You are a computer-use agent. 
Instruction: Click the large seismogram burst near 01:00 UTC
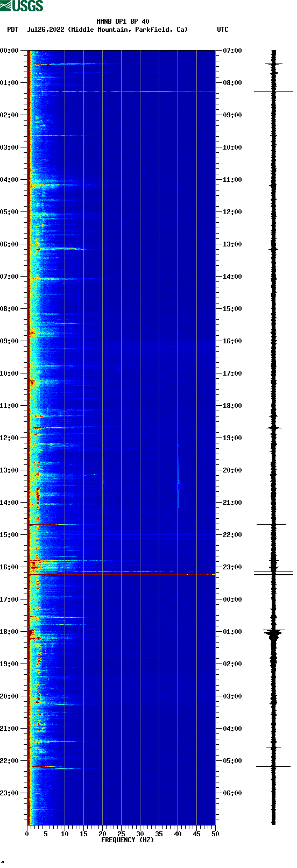274,633
